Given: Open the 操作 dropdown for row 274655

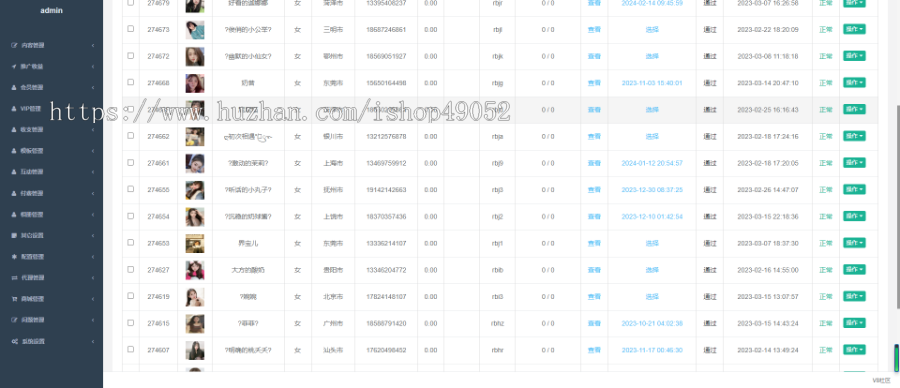Looking at the screenshot, I should pyautogui.click(x=854, y=189).
